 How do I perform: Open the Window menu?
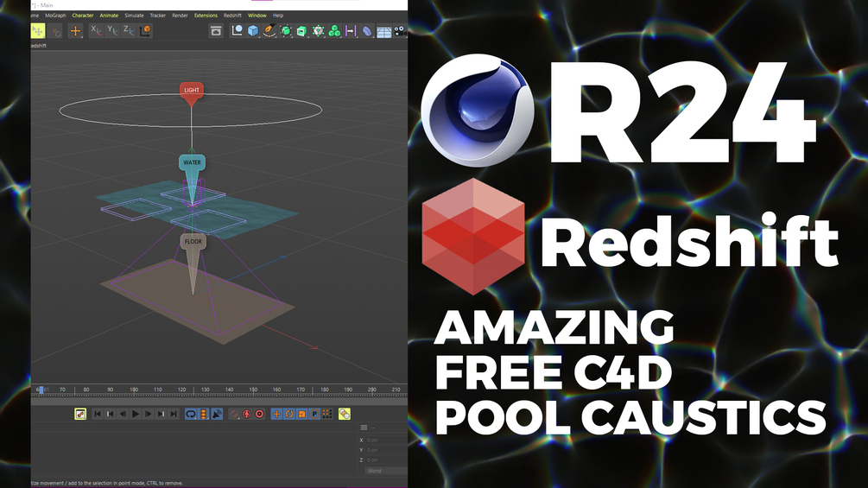click(257, 16)
